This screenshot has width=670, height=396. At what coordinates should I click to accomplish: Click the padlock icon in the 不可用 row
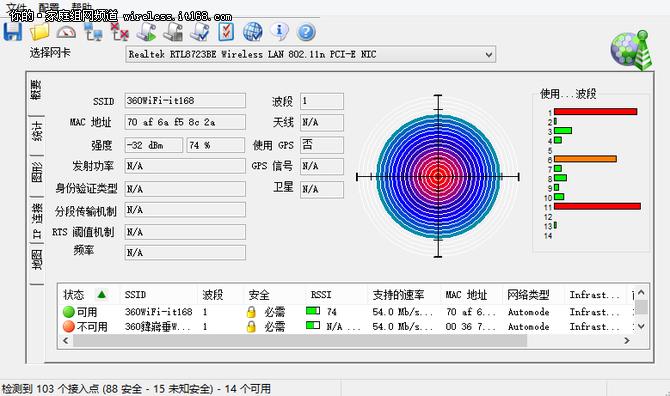tap(251, 327)
